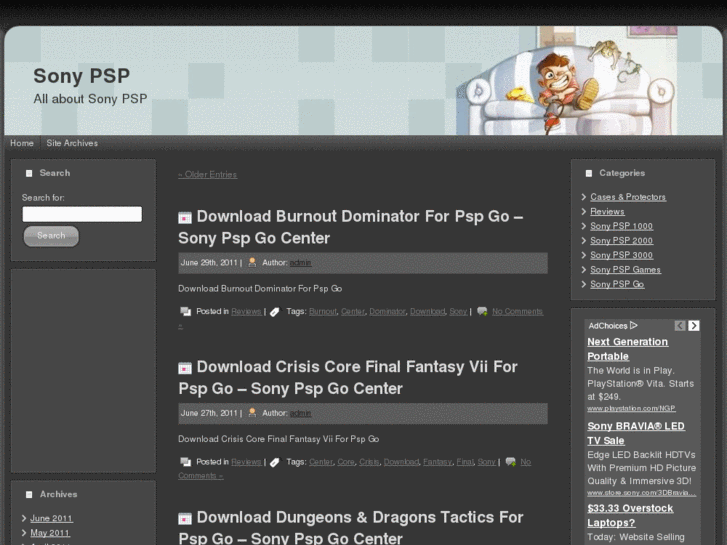Open Sony BRAVIA LED TV Sale ad

pos(636,434)
